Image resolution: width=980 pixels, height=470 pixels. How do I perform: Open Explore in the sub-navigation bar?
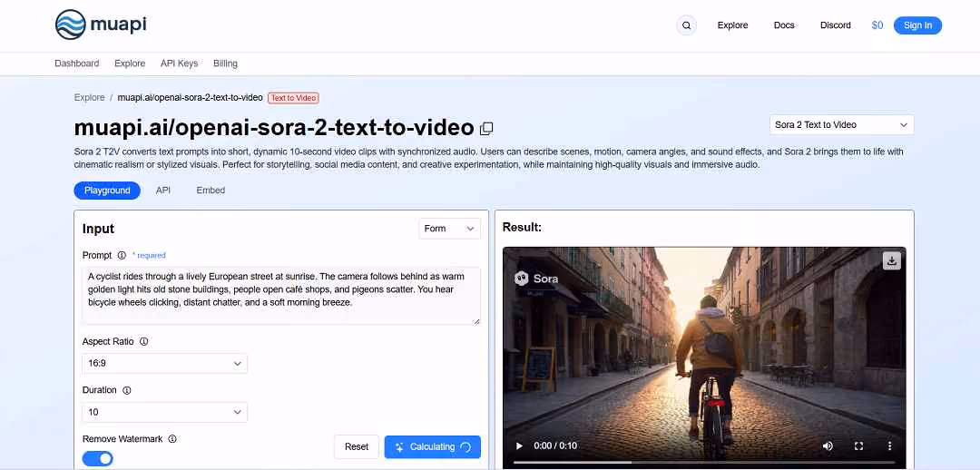[x=130, y=64]
